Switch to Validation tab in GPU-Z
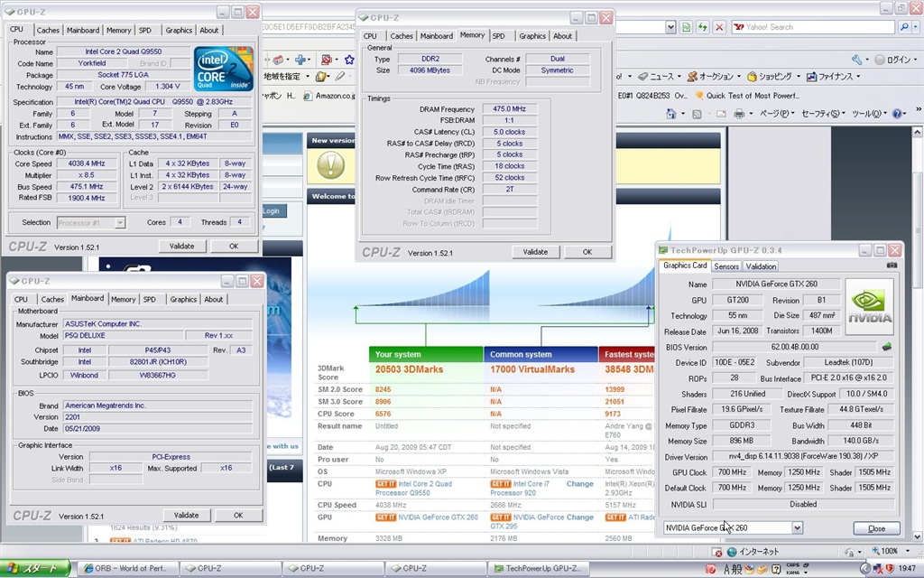 click(x=761, y=266)
